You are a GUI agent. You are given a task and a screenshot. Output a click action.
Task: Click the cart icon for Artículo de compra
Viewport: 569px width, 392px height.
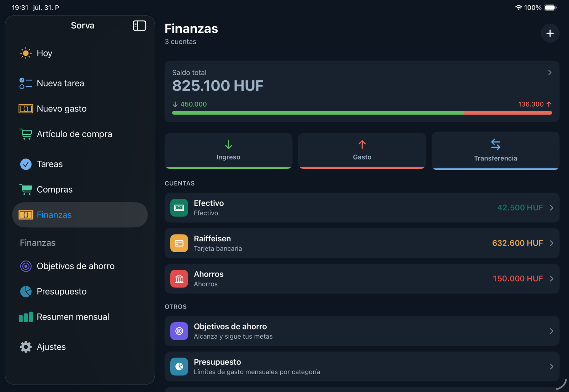coord(26,134)
